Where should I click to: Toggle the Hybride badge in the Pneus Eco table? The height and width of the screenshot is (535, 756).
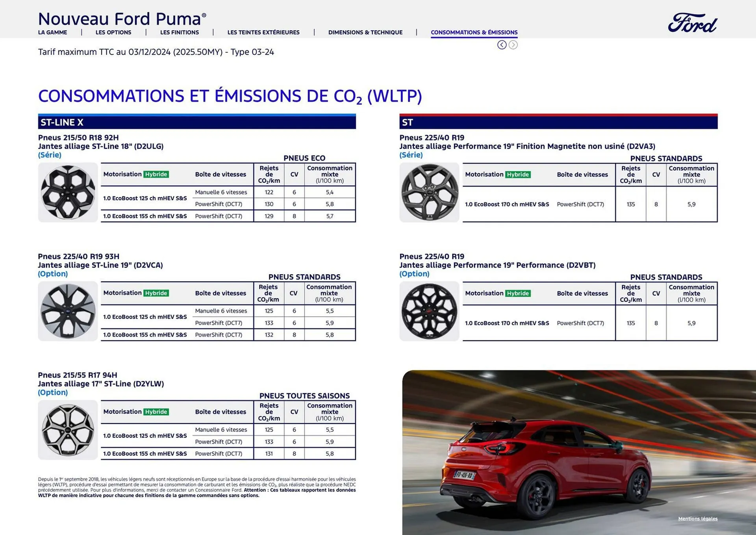click(x=156, y=174)
